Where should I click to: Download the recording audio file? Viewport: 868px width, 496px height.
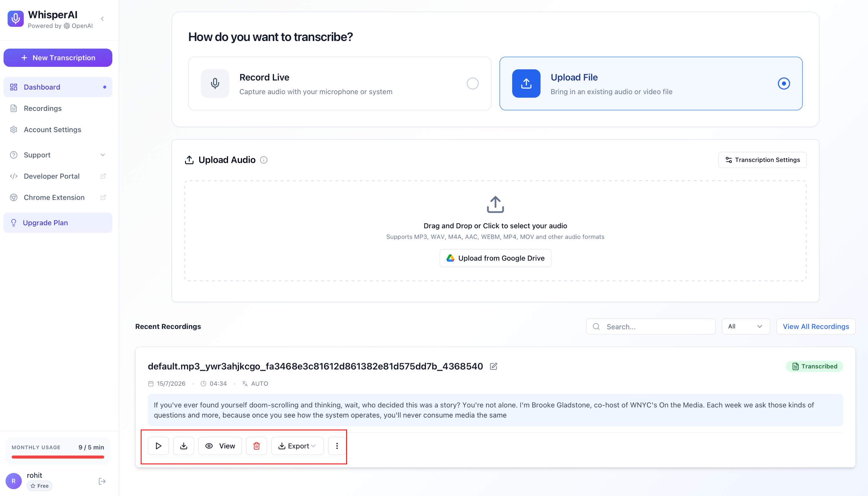184,446
